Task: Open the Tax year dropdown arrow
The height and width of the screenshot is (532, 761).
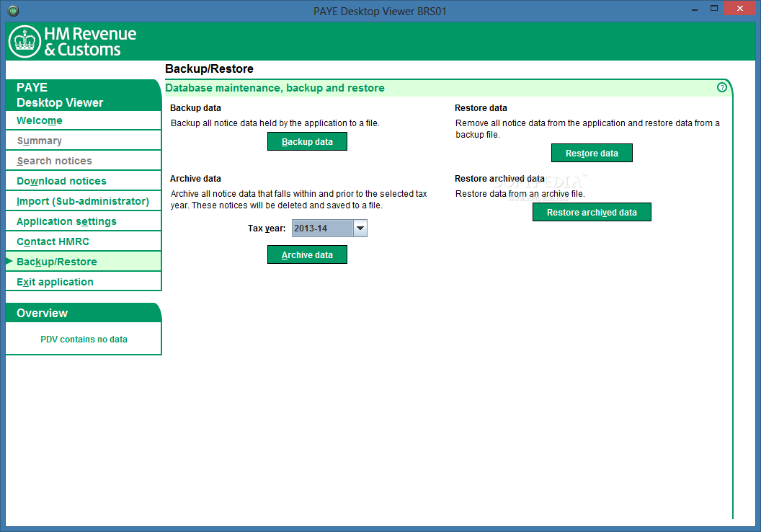Action: click(x=360, y=228)
